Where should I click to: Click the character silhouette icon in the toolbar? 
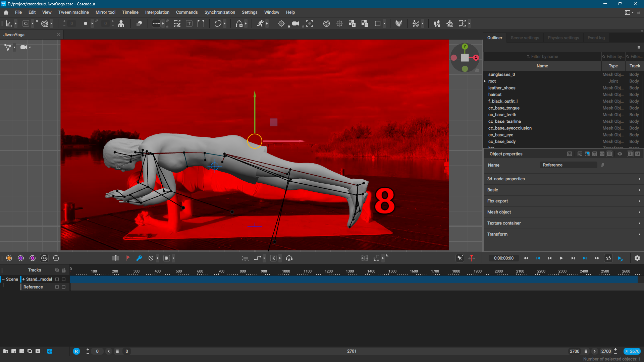pyautogui.click(x=121, y=23)
